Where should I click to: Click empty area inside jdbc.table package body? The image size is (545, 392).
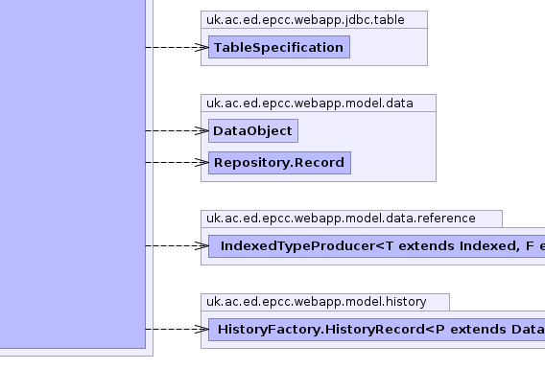click(388, 47)
